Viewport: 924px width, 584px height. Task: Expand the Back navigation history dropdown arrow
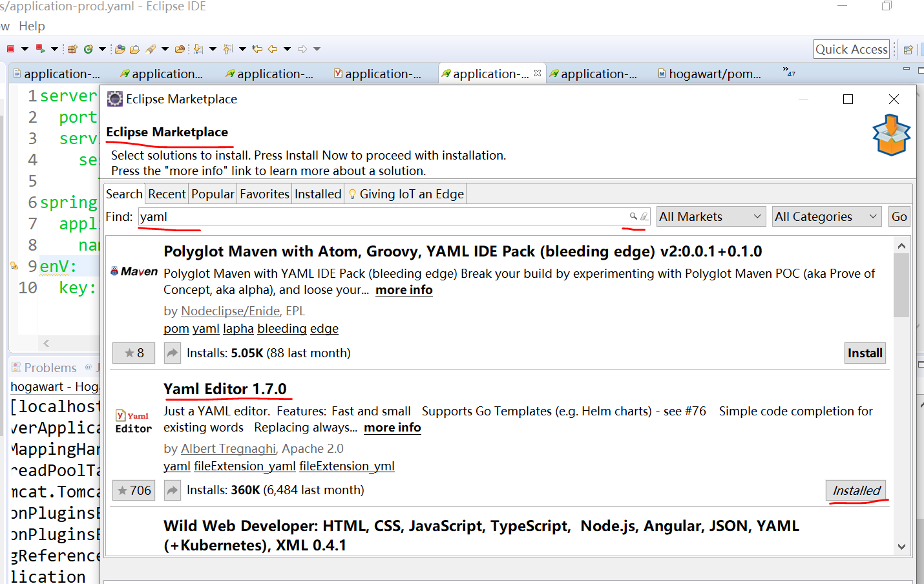(x=287, y=49)
